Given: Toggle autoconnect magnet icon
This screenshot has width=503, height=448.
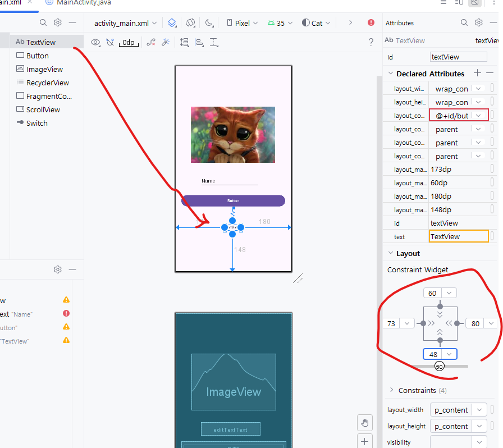Looking at the screenshot, I should (111, 42).
